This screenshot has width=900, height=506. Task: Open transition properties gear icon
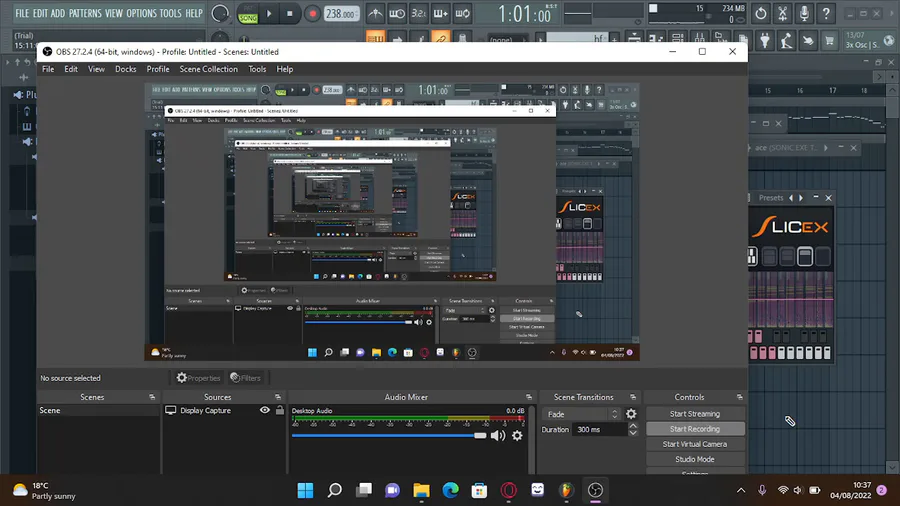click(631, 414)
